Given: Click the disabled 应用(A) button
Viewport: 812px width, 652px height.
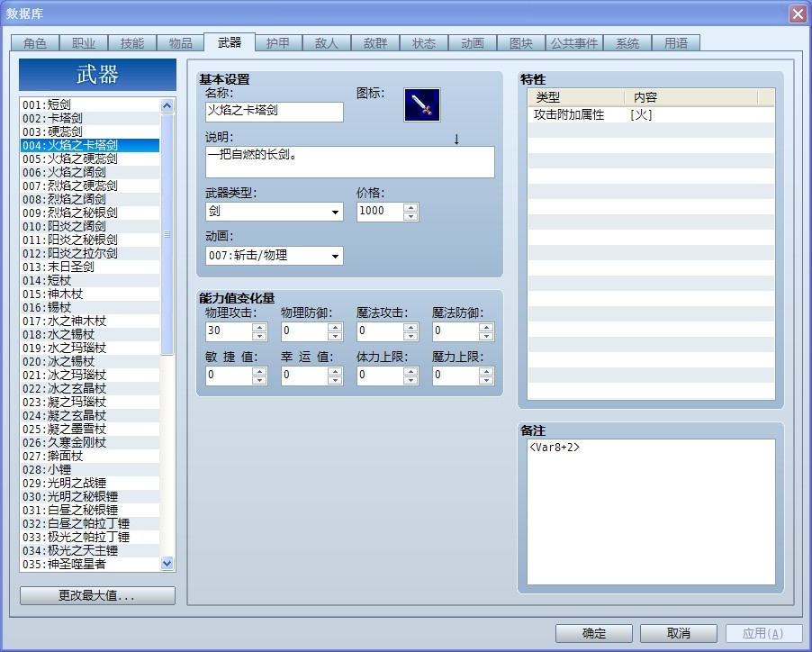Looking at the screenshot, I should point(762,633).
